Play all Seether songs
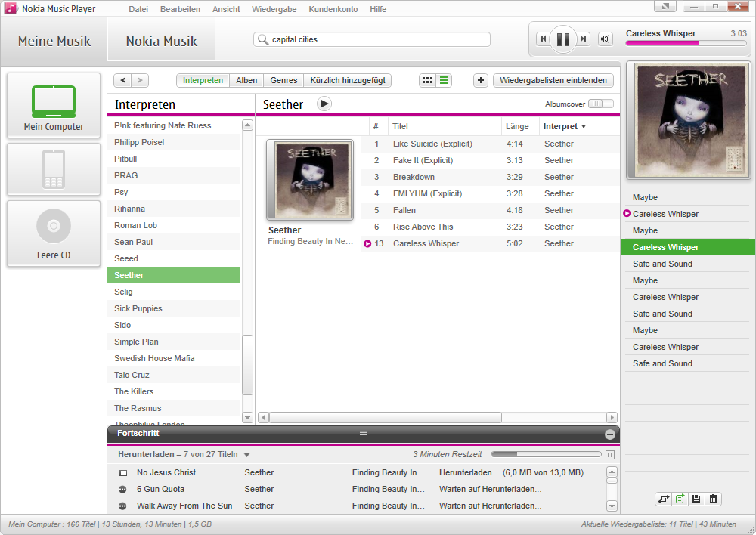Screen dimensions: 756x535 point(324,104)
